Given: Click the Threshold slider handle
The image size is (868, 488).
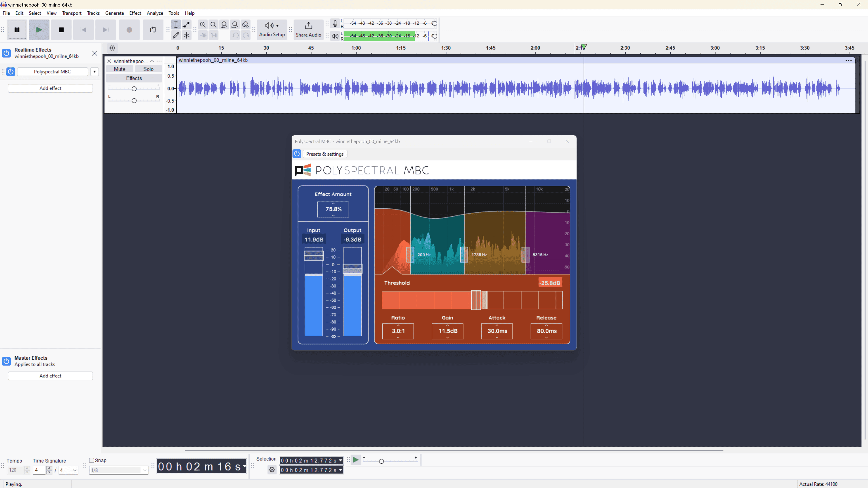Looking at the screenshot, I should coord(476,300).
